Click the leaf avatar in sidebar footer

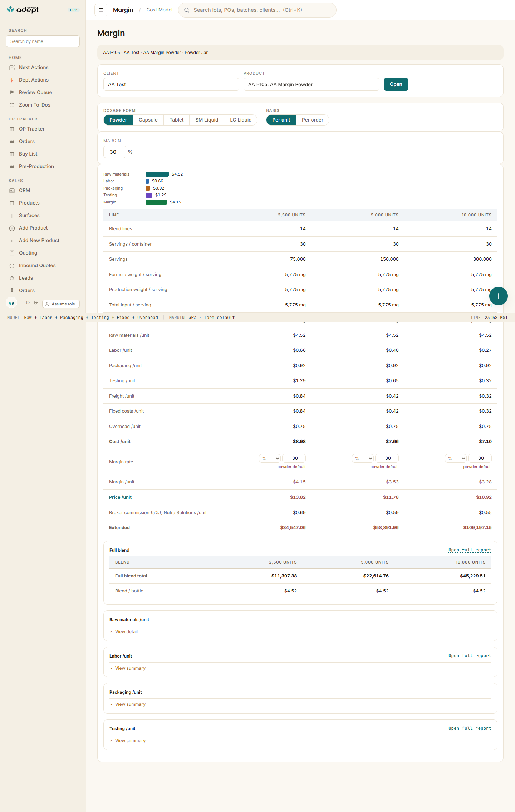pos(11,303)
